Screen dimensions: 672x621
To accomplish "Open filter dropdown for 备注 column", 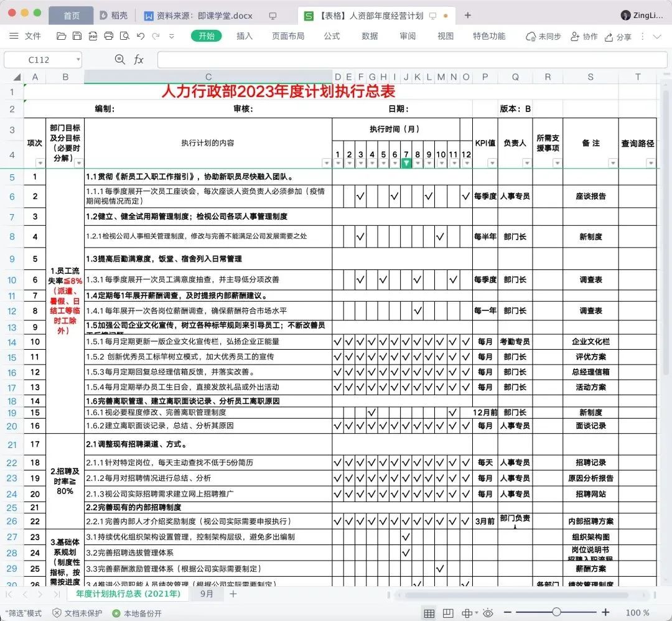I will coord(613,163).
